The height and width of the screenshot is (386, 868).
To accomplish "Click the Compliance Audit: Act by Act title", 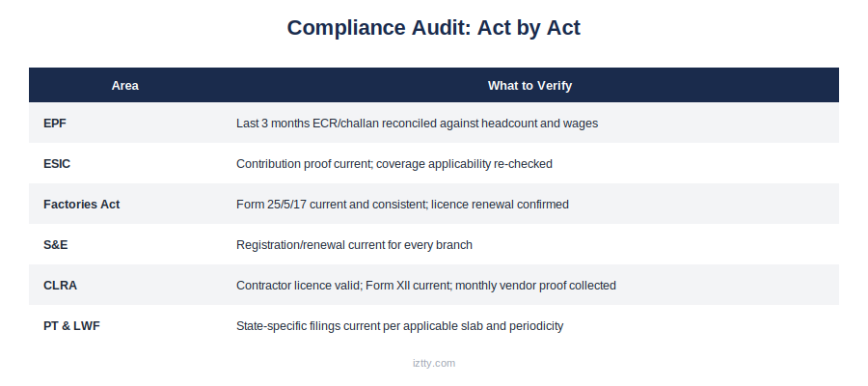I will (433, 28).
